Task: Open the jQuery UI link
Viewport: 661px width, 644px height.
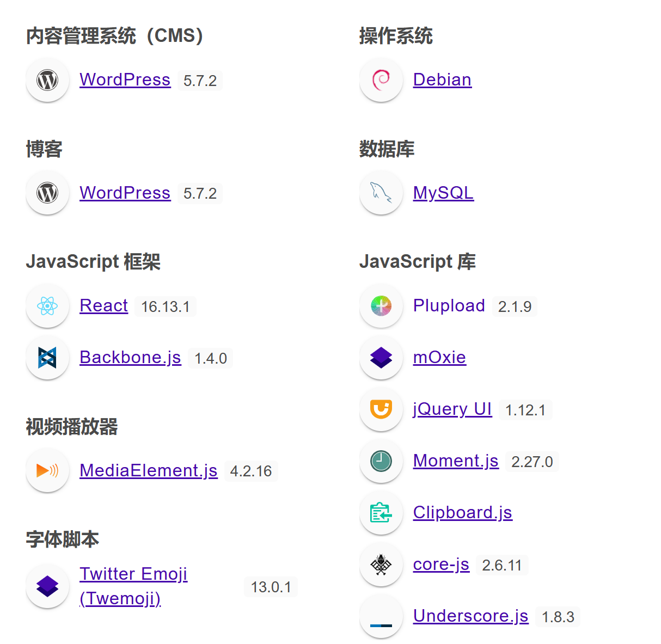Action: (x=452, y=409)
